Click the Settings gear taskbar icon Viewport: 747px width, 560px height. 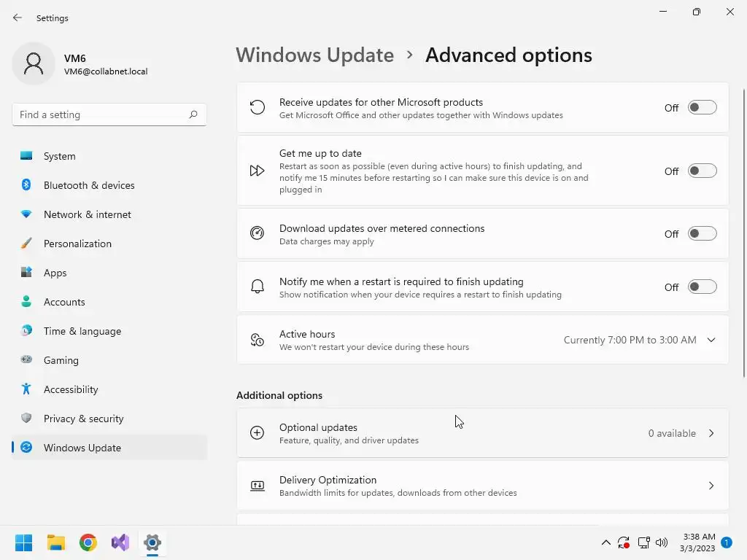(x=152, y=542)
